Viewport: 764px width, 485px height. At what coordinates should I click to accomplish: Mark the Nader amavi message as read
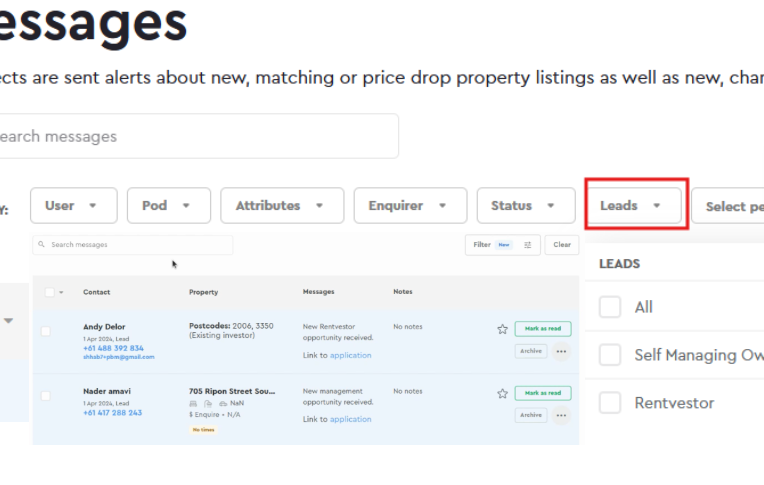(543, 393)
